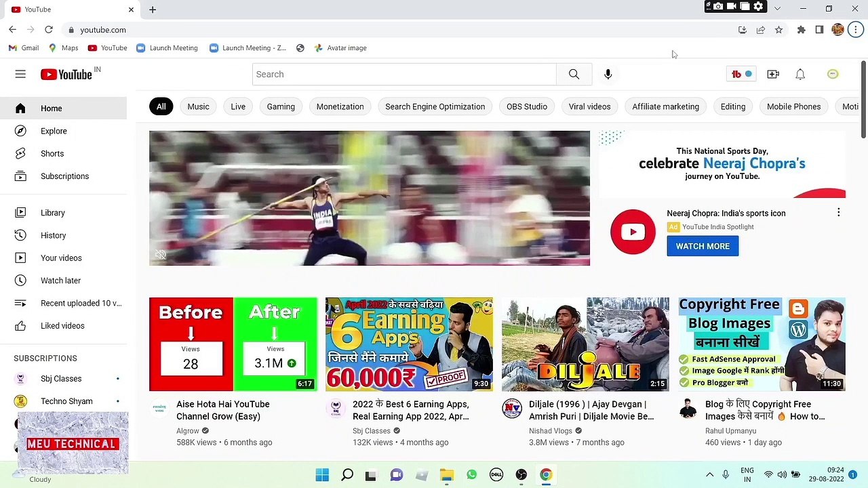Click in the YouTube search box
868x488 pixels.
pos(404,74)
